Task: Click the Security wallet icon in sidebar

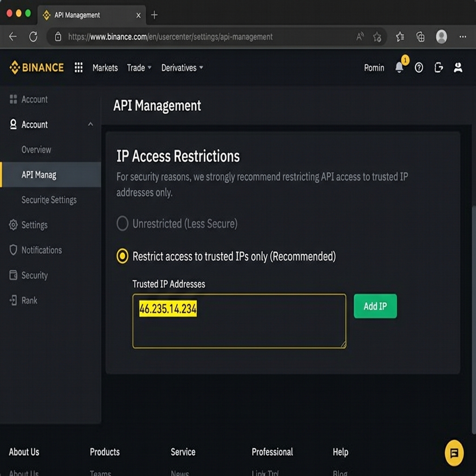Action: 13,275
